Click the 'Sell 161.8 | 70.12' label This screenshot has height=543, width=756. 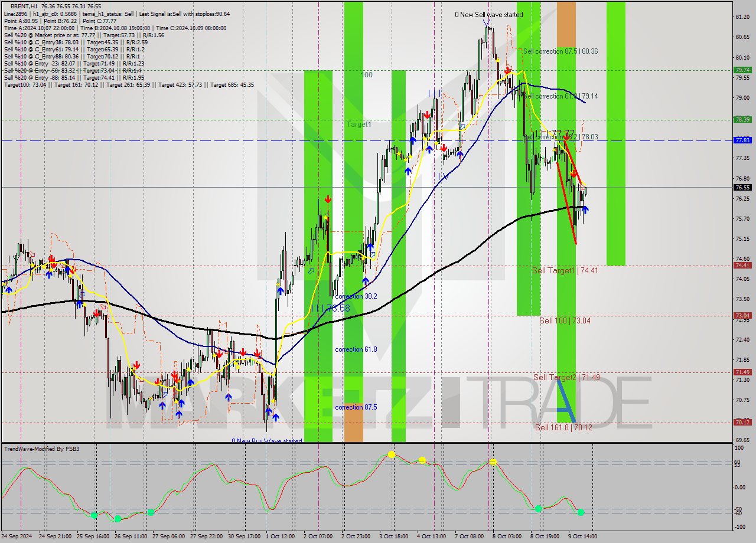563,427
